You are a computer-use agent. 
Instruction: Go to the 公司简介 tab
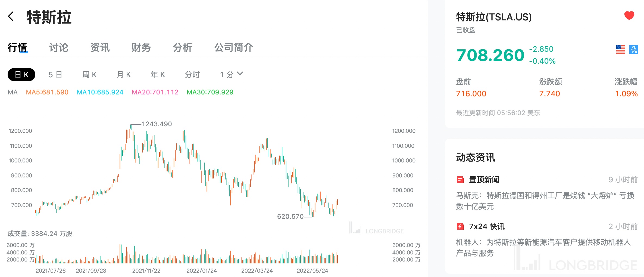(234, 48)
